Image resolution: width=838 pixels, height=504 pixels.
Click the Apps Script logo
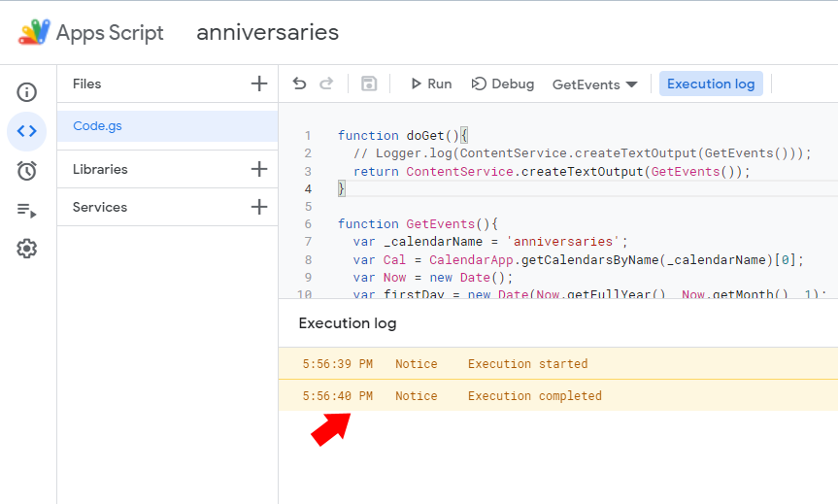[x=35, y=32]
